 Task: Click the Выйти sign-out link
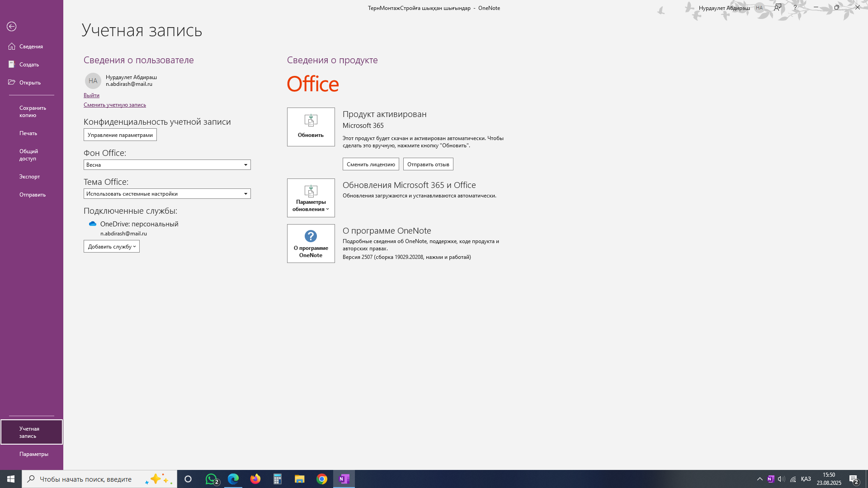point(91,95)
